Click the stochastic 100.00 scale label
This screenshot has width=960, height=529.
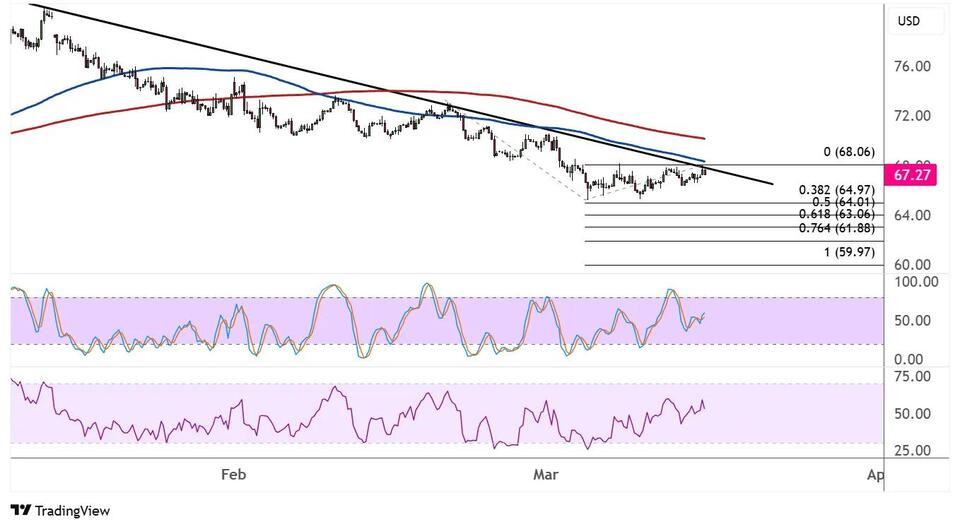pos(917,282)
